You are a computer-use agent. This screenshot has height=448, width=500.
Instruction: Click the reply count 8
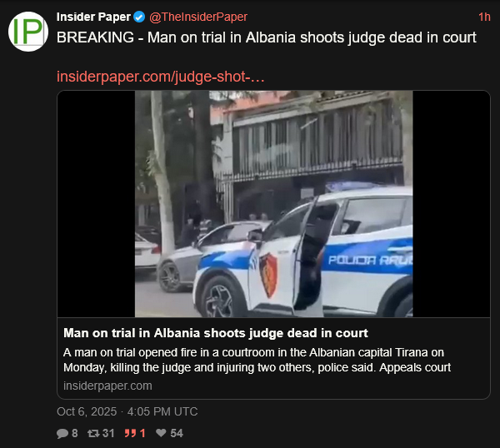point(75,433)
